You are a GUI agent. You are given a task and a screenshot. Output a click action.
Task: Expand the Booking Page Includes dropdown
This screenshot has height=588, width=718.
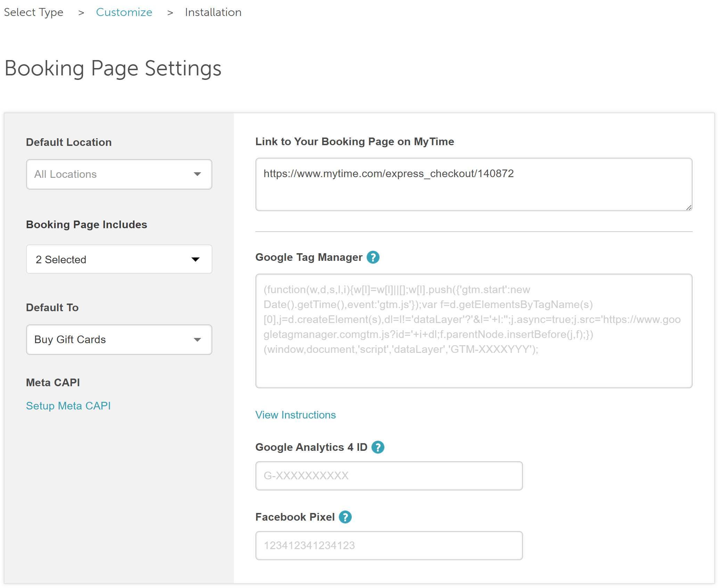[x=119, y=259]
